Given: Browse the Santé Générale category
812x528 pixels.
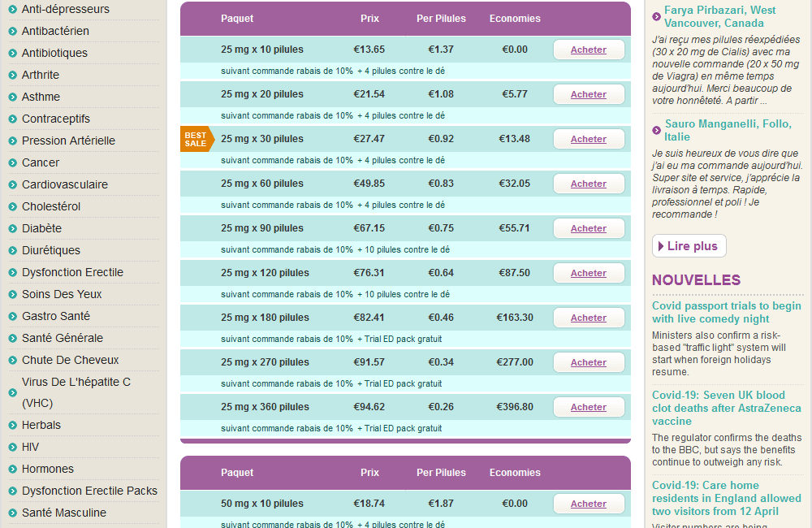Looking at the screenshot, I should [63, 338].
